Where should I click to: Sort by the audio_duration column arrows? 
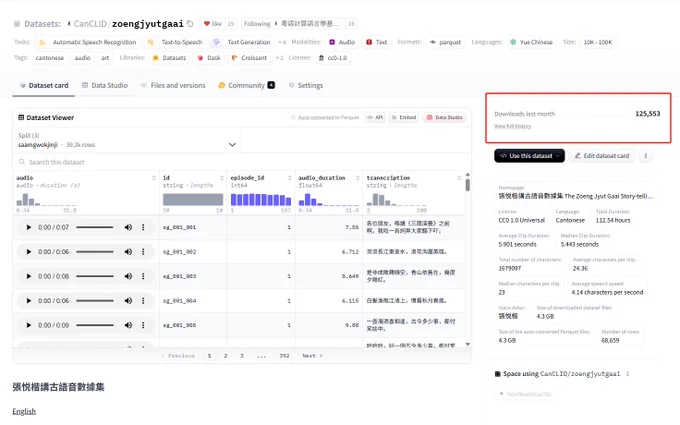[x=358, y=178]
